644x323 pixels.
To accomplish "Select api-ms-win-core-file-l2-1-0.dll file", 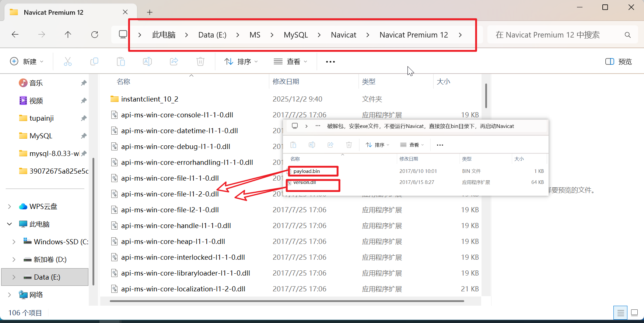I will 170,210.
